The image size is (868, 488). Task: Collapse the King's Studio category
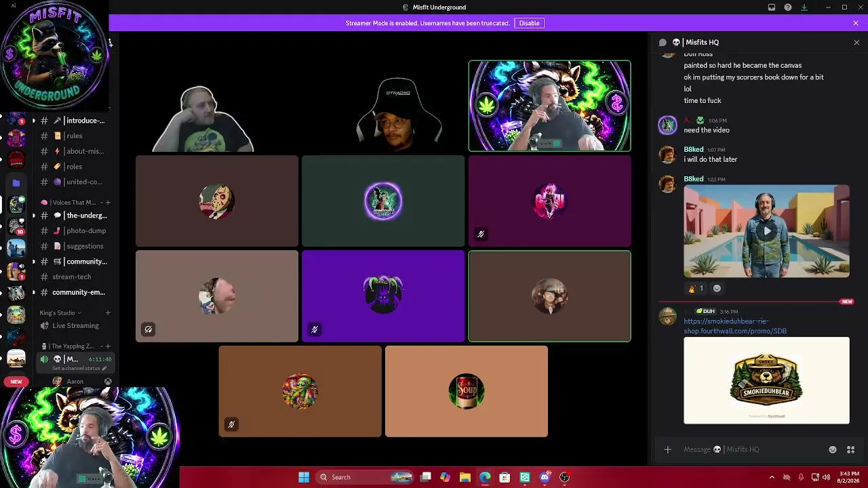pos(60,312)
